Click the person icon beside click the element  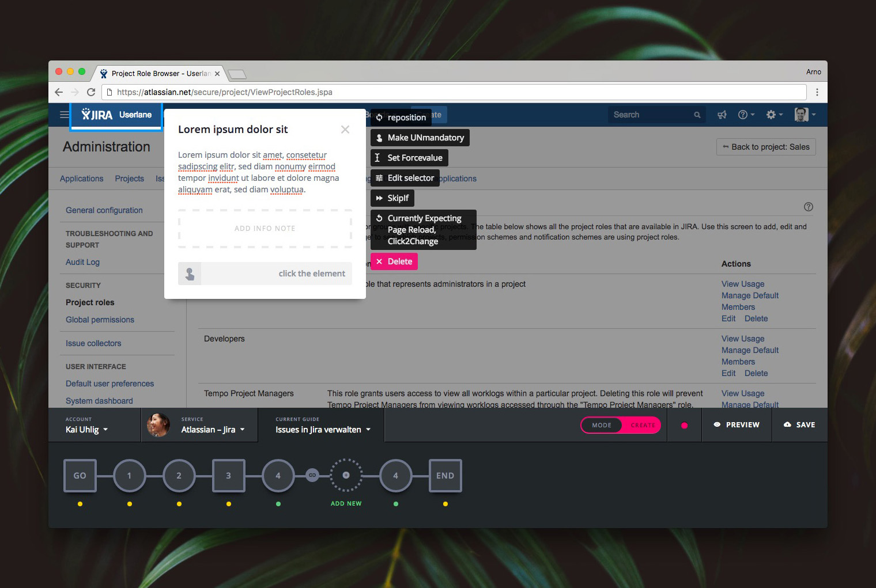tap(190, 274)
